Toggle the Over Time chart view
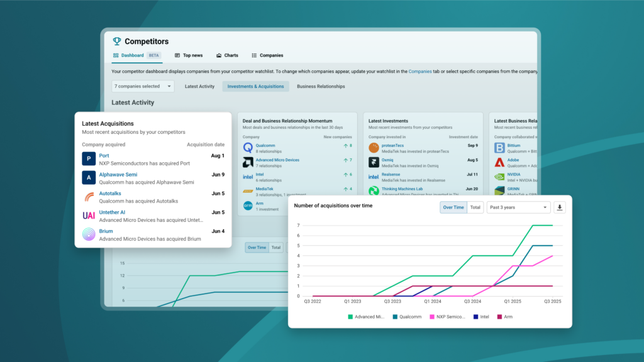Viewport: 644px width, 362px height. pyautogui.click(x=453, y=207)
